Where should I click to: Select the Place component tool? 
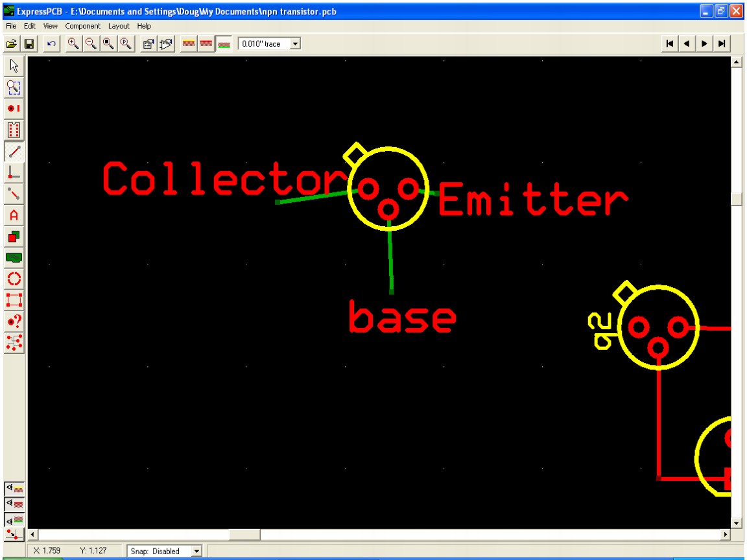click(x=14, y=130)
